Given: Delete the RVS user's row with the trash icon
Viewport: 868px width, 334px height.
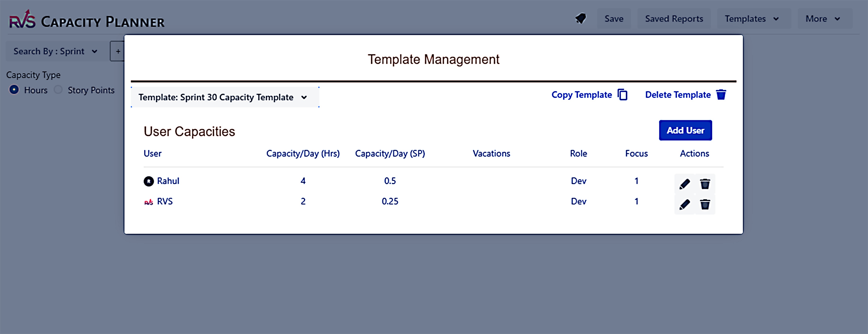Looking at the screenshot, I should point(705,204).
